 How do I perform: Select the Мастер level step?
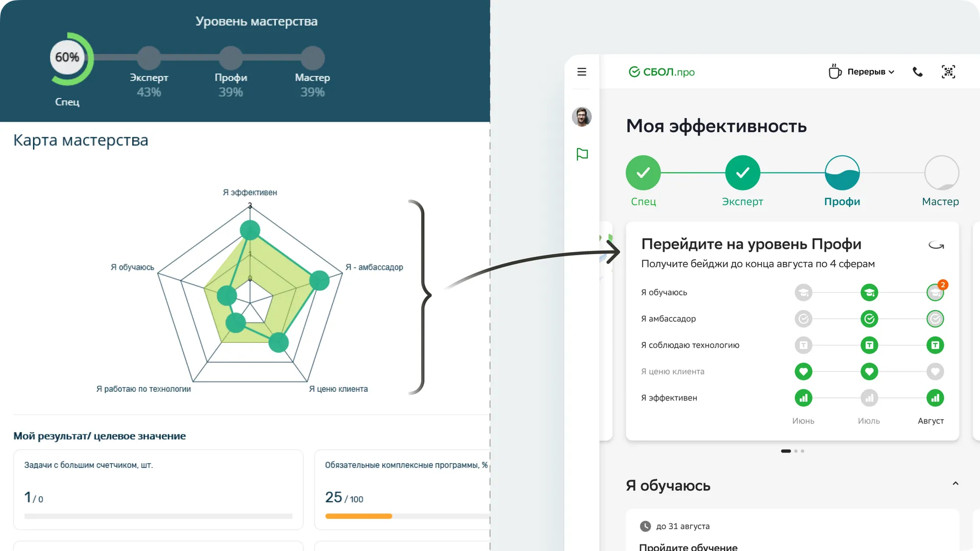pyautogui.click(x=941, y=173)
